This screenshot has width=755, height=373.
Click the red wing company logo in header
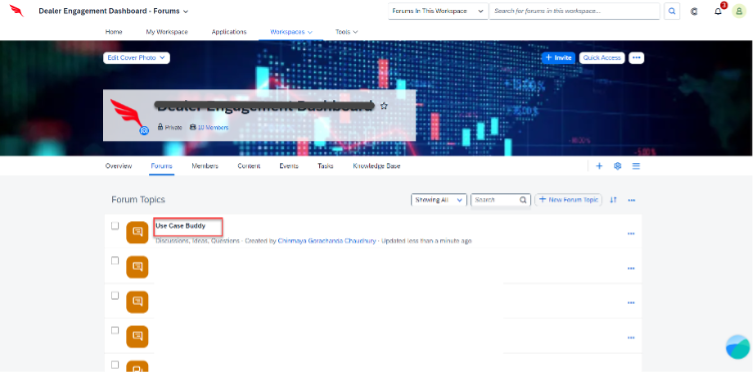point(17,11)
